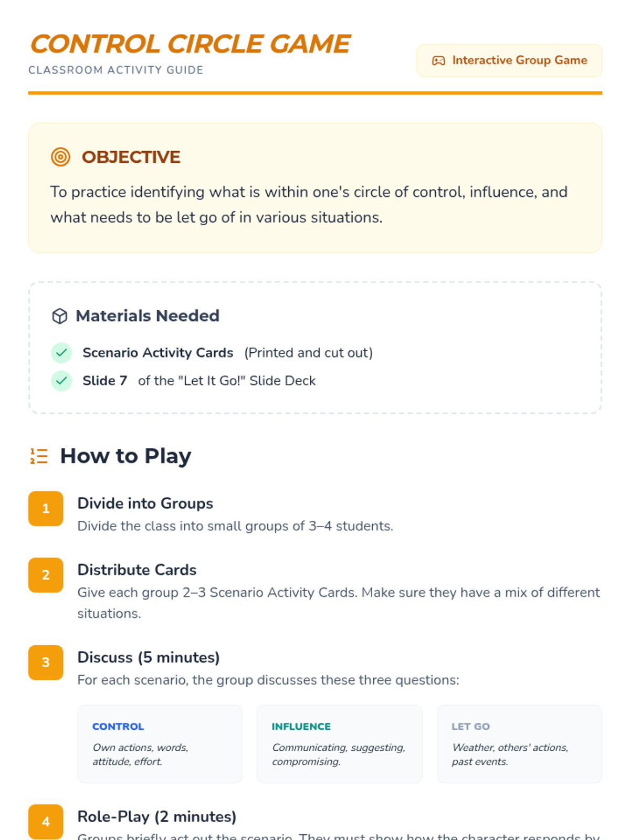Select the orange step 2 number badge
Image resolution: width=630 pixels, height=840 pixels.
(46, 575)
